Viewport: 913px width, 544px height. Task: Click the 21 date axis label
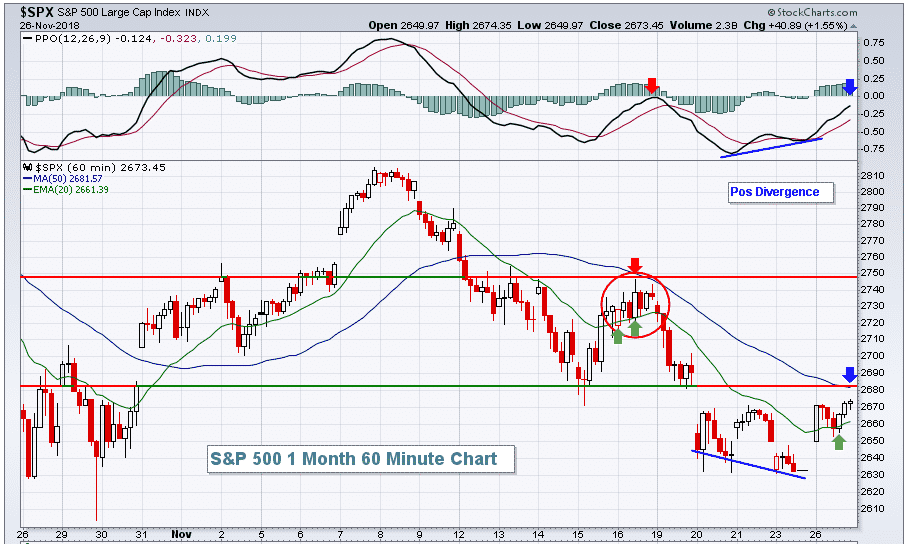[737, 534]
